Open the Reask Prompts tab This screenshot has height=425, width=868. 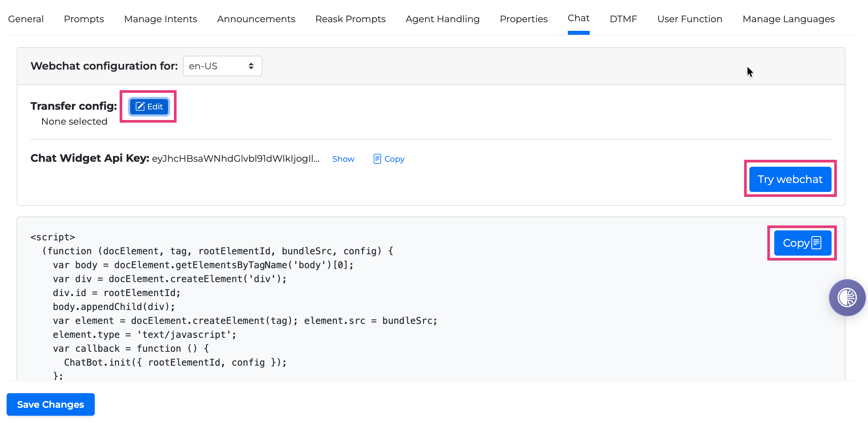click(351, 19)
